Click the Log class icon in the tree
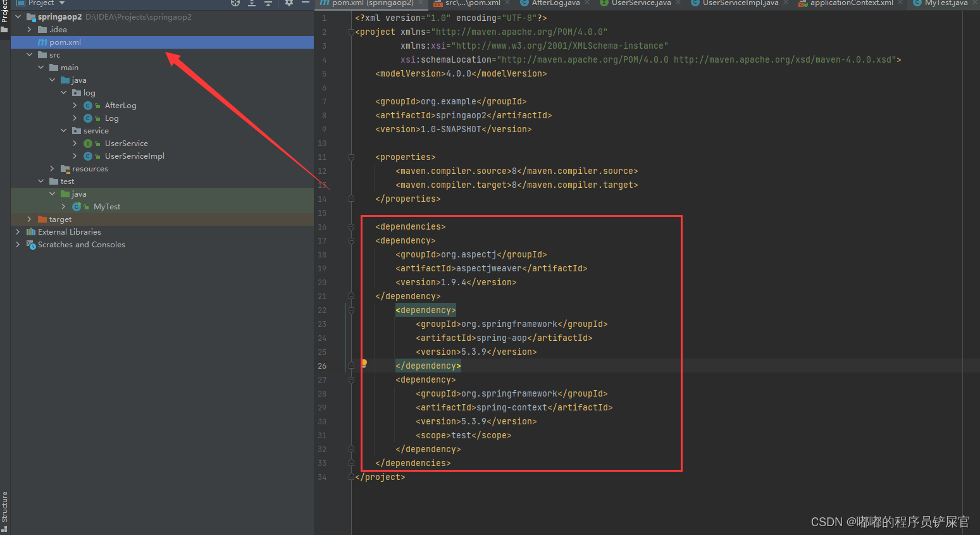 pos(88,118)
